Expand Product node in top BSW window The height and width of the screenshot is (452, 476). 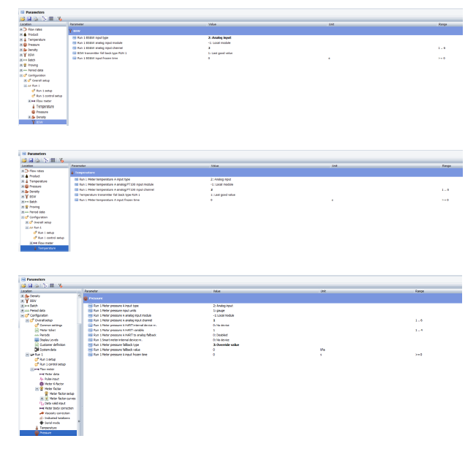21,34
